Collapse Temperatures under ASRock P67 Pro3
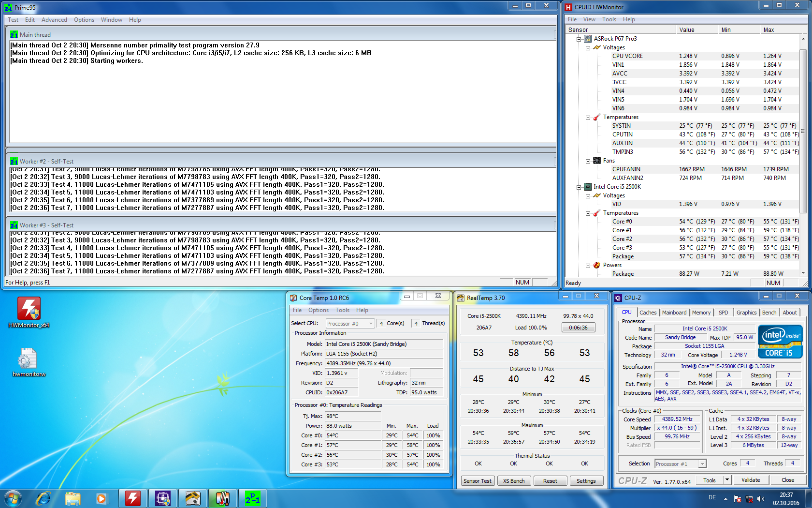The height and width of the screenshot is (508, 812). point(588,117)
